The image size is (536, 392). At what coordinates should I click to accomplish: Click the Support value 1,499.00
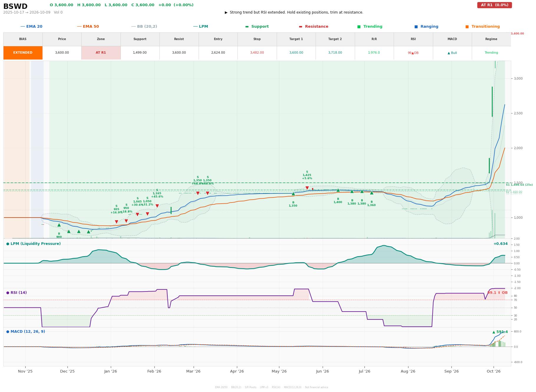tap(140, 53)
